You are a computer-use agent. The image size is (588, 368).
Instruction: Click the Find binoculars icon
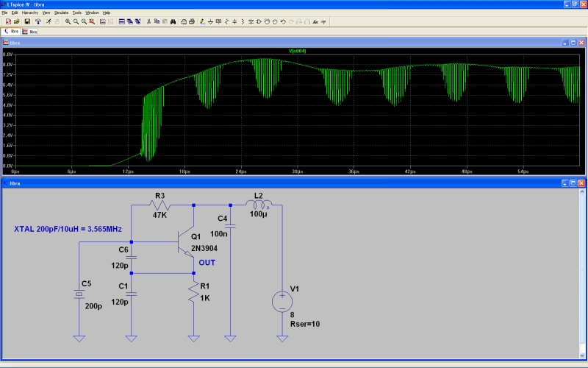[173, 21]
